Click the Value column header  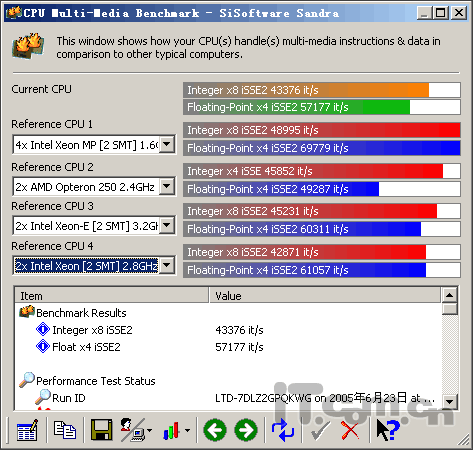(x=325, y=296)
